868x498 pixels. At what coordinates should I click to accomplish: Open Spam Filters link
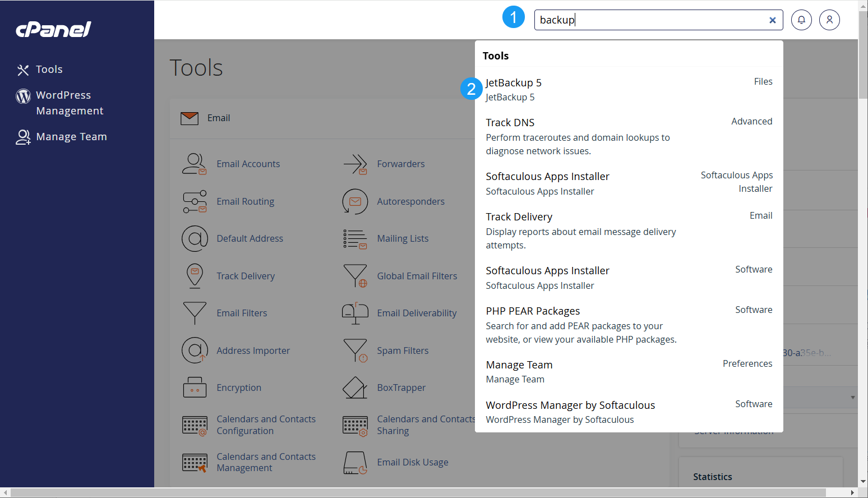[403, 351]
